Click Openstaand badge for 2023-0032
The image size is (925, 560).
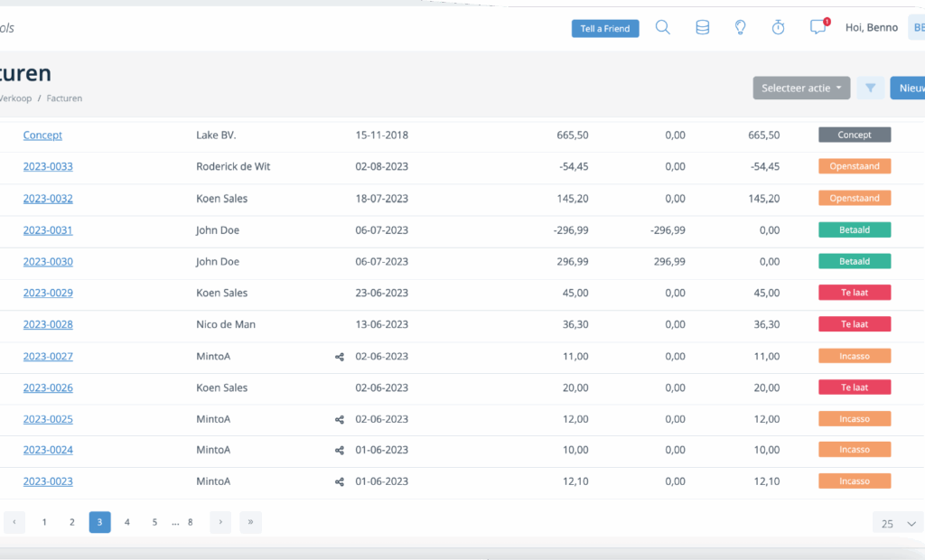coord(855,199)
